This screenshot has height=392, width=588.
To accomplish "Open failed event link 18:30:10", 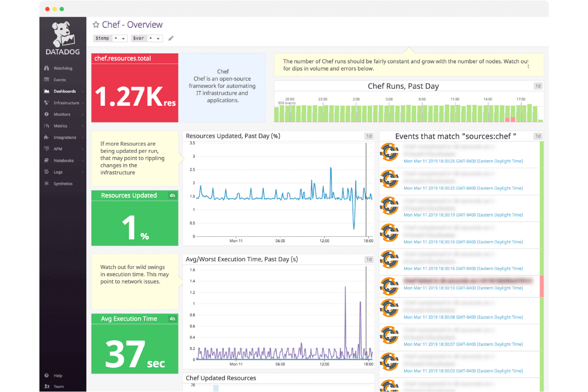I will point(463,288).
